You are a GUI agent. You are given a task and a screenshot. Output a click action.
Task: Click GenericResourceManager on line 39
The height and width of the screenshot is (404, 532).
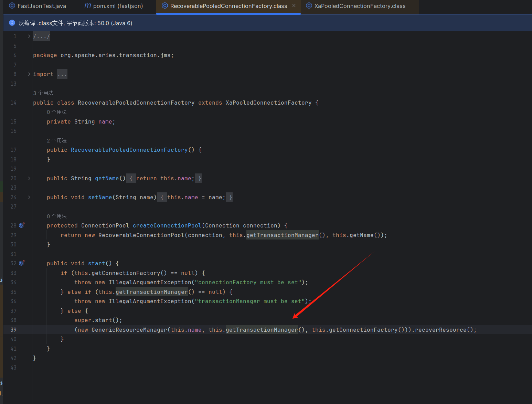point(129,330)
